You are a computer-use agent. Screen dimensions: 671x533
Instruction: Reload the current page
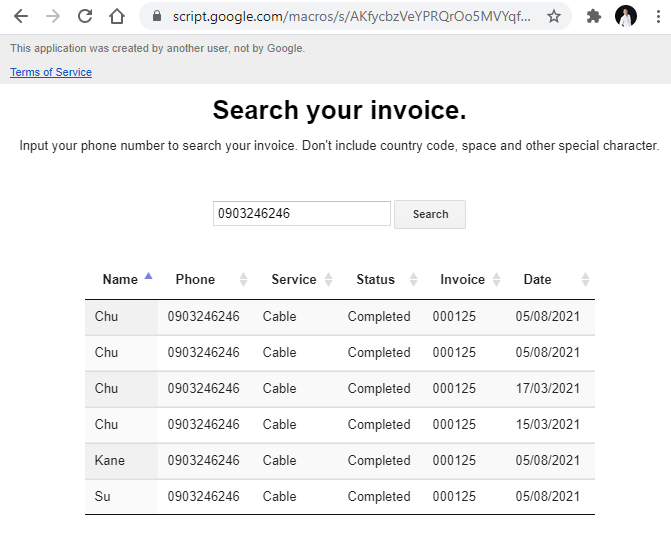(x=85, y=16)
